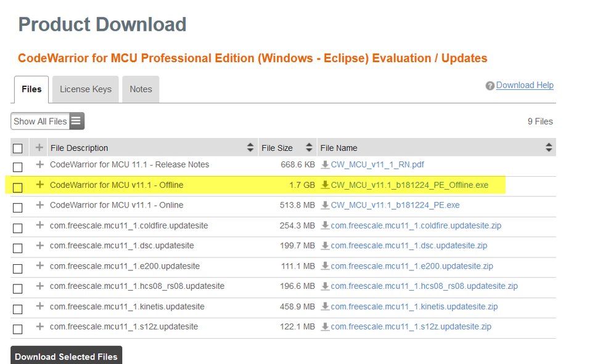Open the com.freescale.mcu11_1.coldfire.updatesite.zip link

[x=416, y=225]
